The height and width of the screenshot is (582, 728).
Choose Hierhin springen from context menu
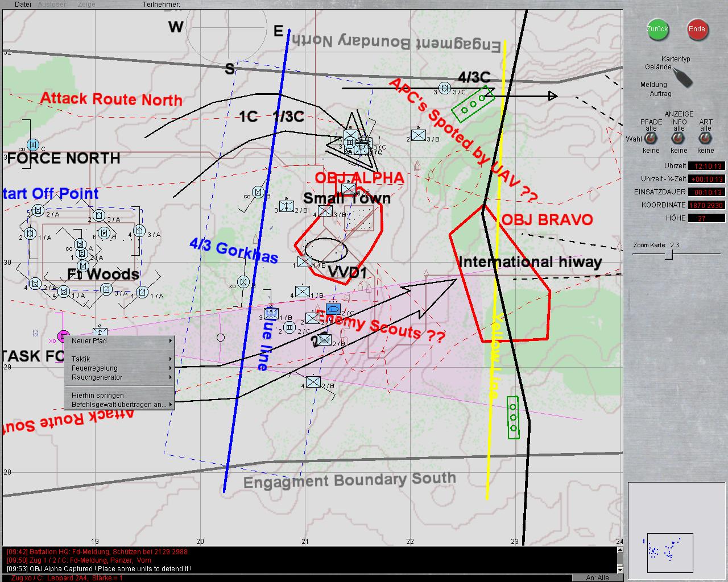[x=119, y=396]
